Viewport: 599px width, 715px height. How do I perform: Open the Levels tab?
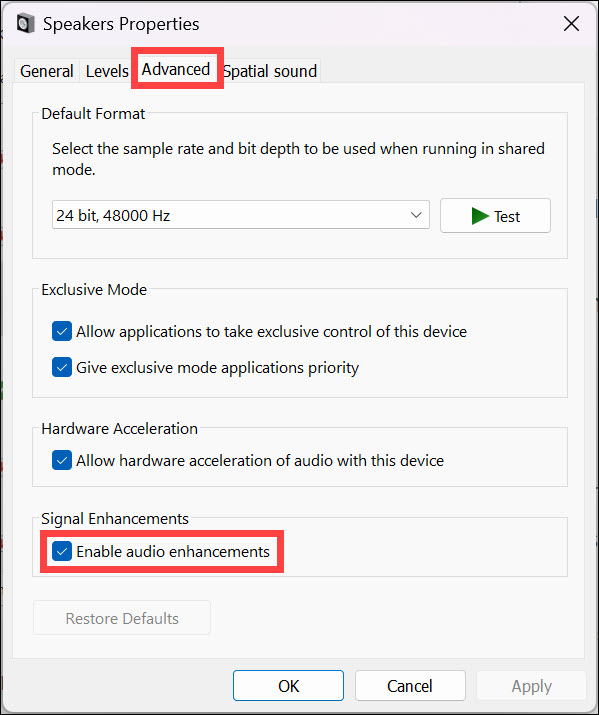[107, 71]
